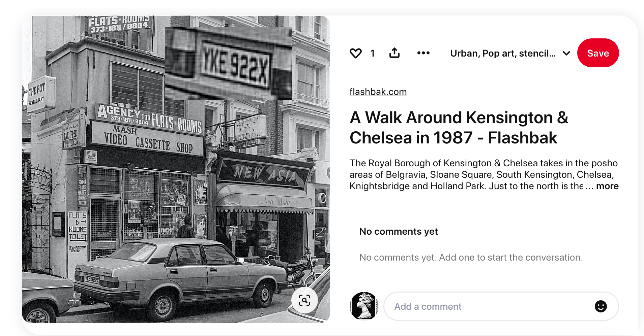Click the like count number
The width and height of the screenshot is (644, 336).
click(372, 53)
